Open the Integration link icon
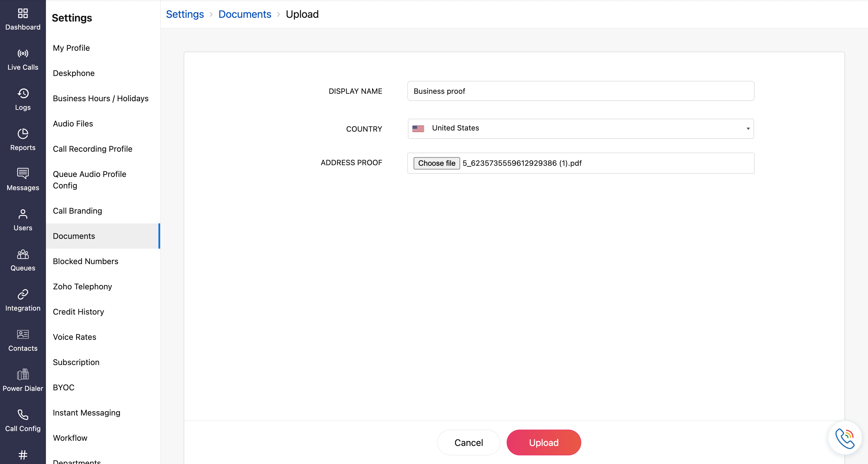 23,294
